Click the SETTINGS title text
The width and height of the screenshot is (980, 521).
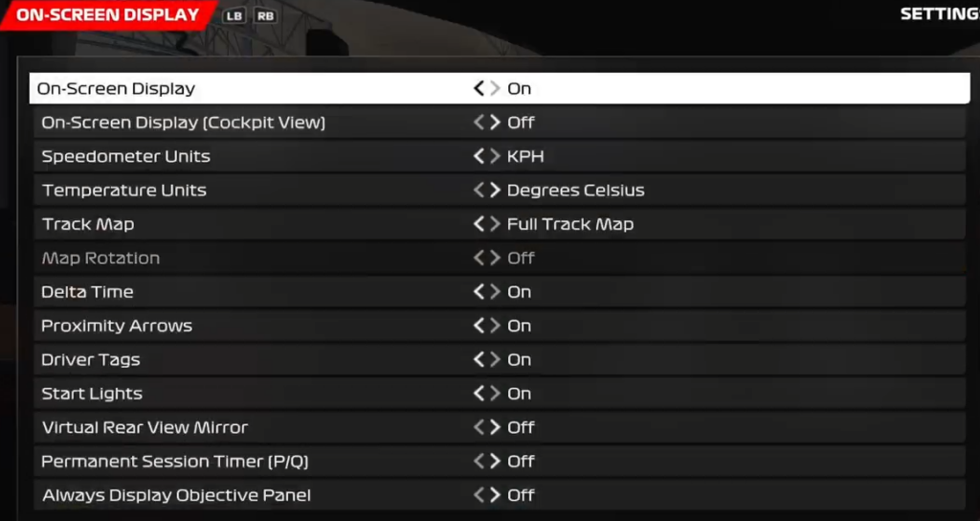click(940, 13)
